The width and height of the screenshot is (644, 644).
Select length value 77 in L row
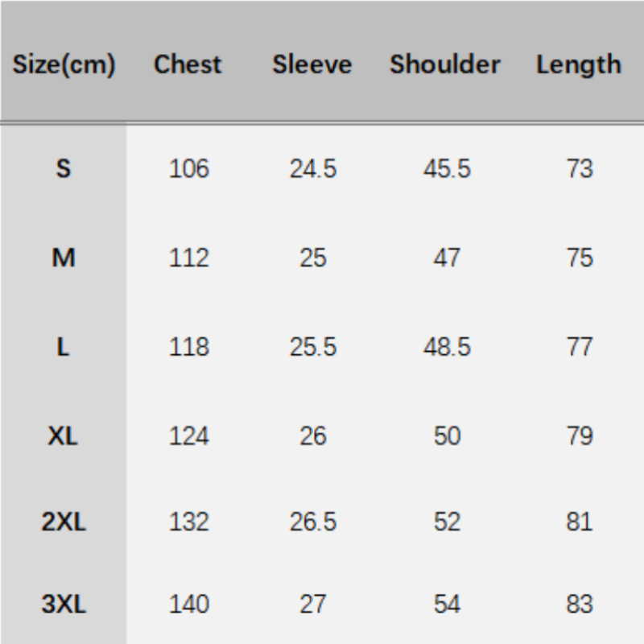(580, 347)
